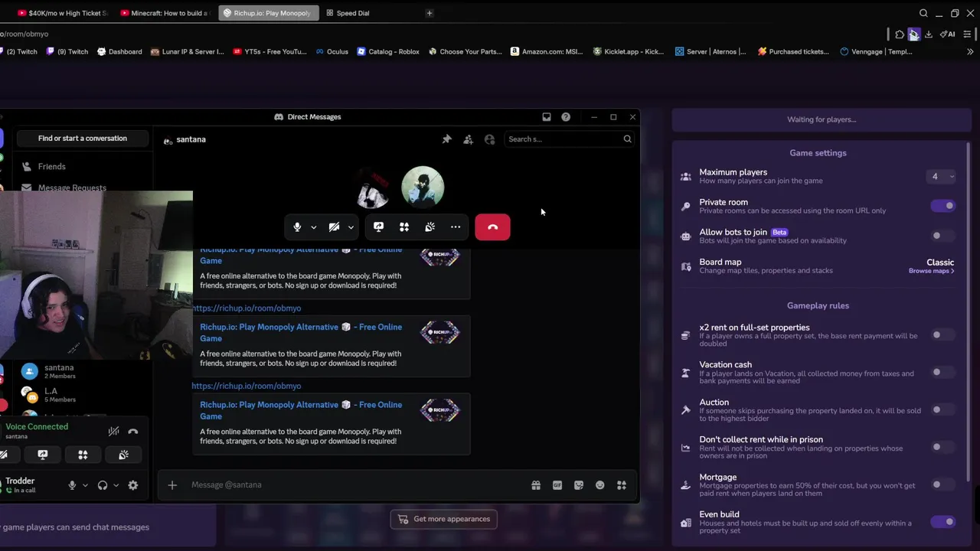Switch to Minecraft How to build tab

(x=165, y=13)
